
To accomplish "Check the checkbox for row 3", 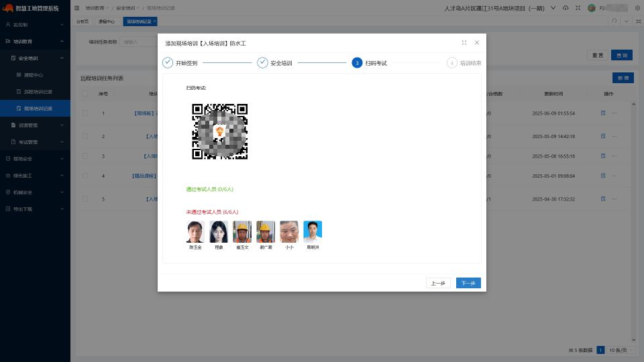I will coord(85,156).
